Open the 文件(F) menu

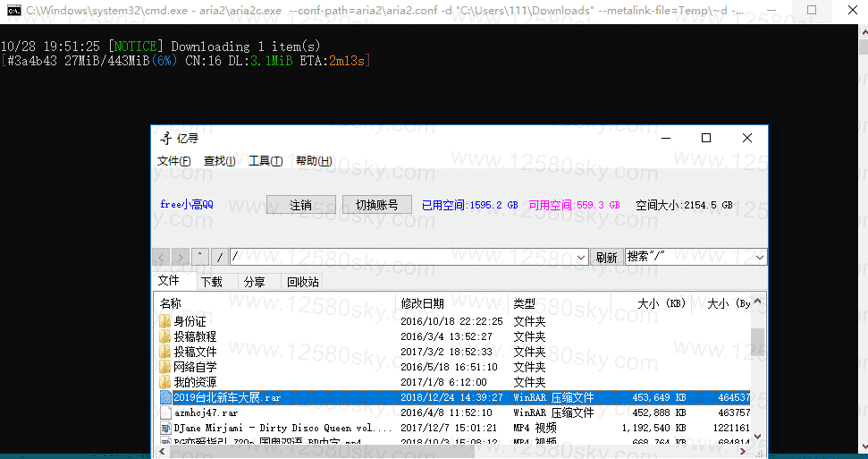(x=174, y=161)
